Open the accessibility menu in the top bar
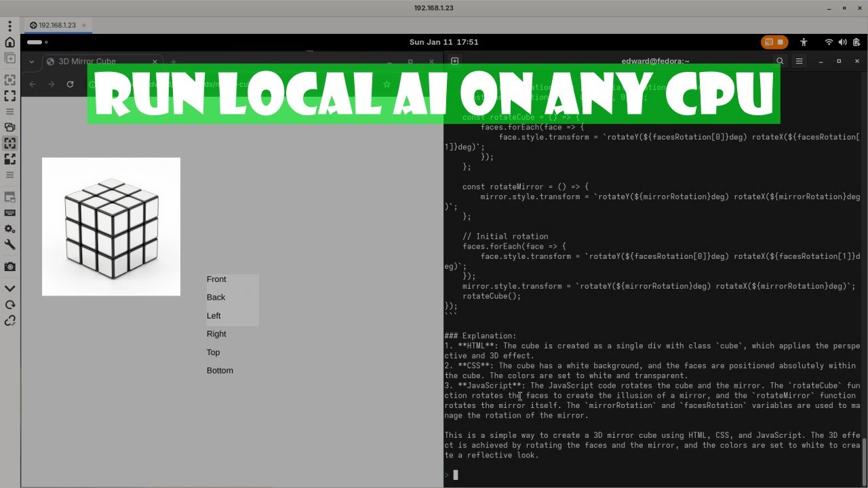The width and height of the screenshot is (868, 488). (x=804, y=42)
